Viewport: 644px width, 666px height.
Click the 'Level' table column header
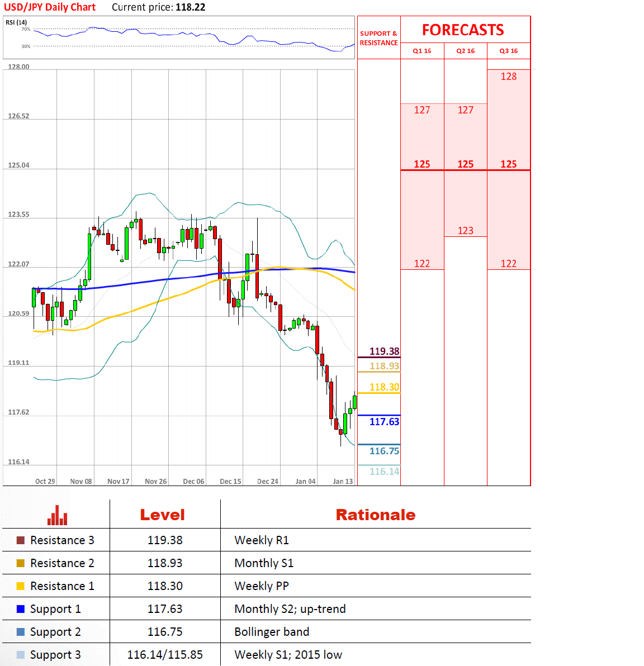[x=162, y=515]
